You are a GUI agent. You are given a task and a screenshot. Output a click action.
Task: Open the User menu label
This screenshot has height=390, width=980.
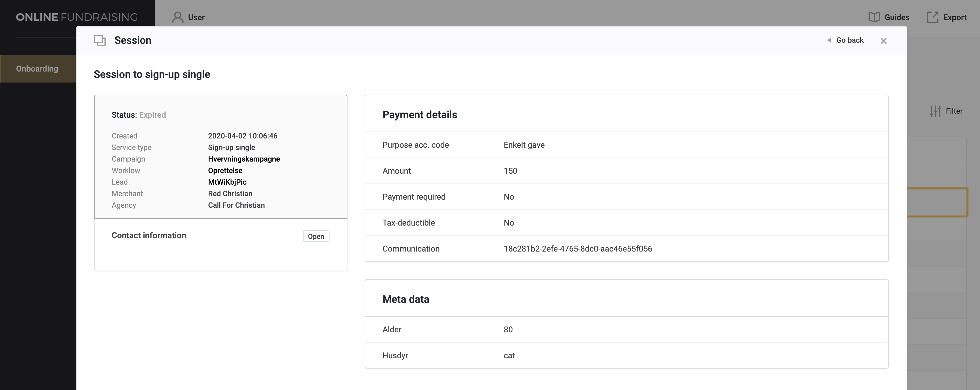point(196,18)
